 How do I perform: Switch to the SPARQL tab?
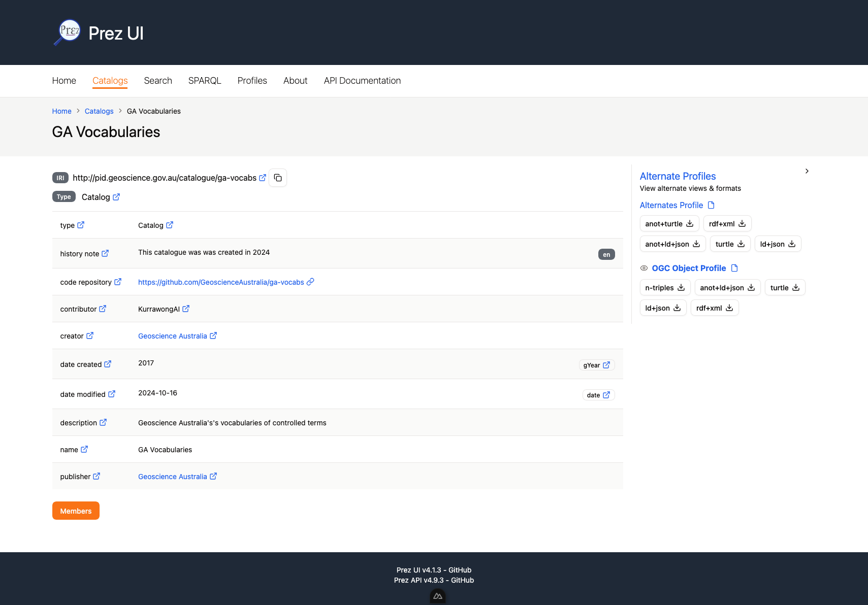point(204,81)
